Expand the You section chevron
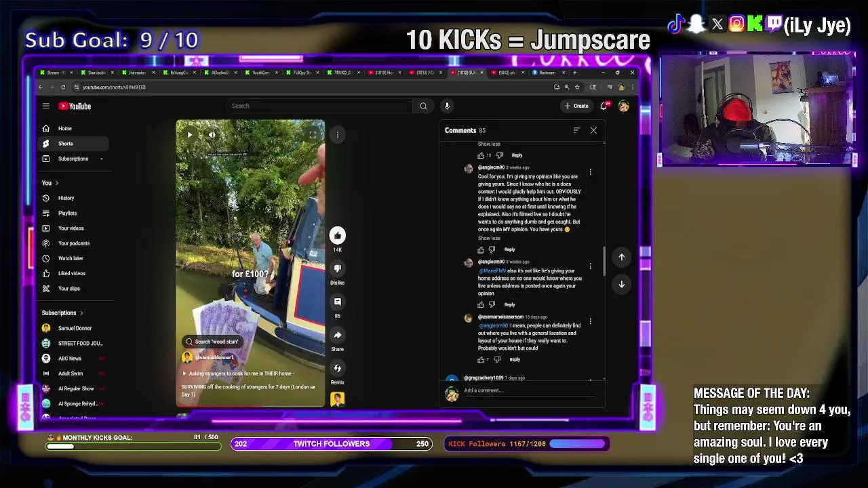The image size is (868, 488). [56, 183]
